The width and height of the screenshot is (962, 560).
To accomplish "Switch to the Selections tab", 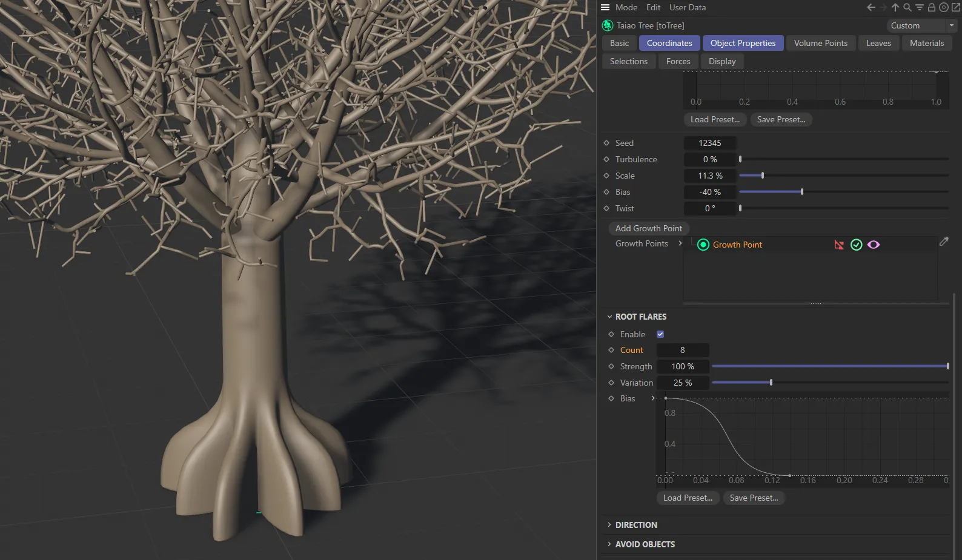I will 629,61.
